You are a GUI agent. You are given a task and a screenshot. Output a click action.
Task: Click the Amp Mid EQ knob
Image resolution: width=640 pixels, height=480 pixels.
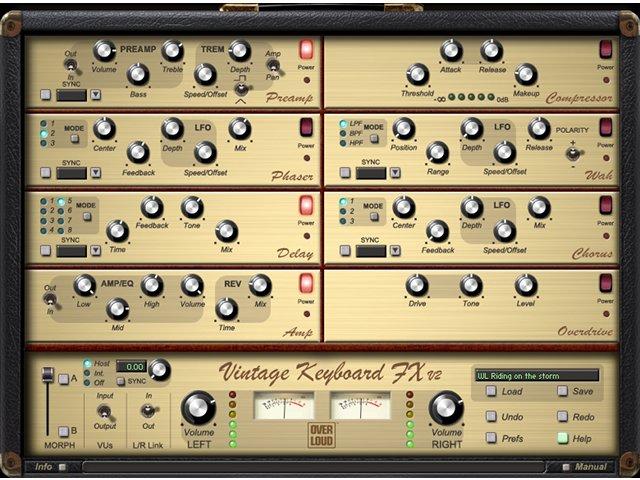(118, 309)
